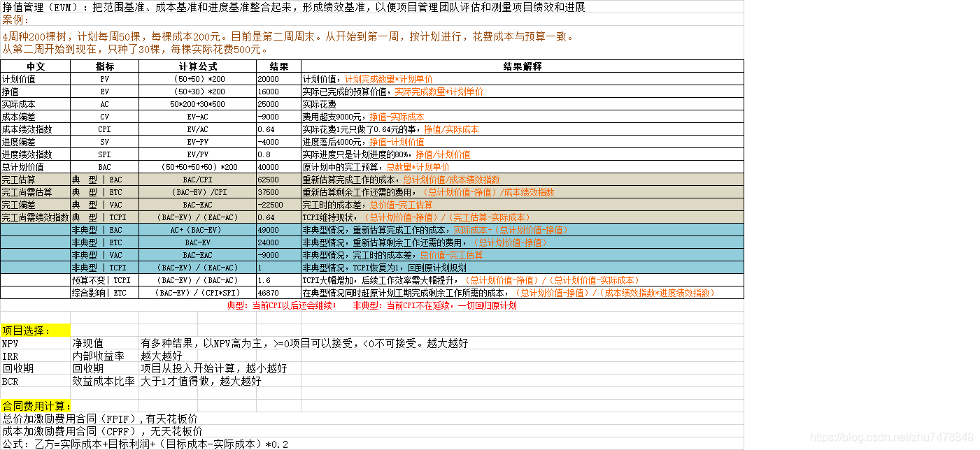Click the cell '非典型 | ETC'
This screenshot has height=450, width=980.
105,242
